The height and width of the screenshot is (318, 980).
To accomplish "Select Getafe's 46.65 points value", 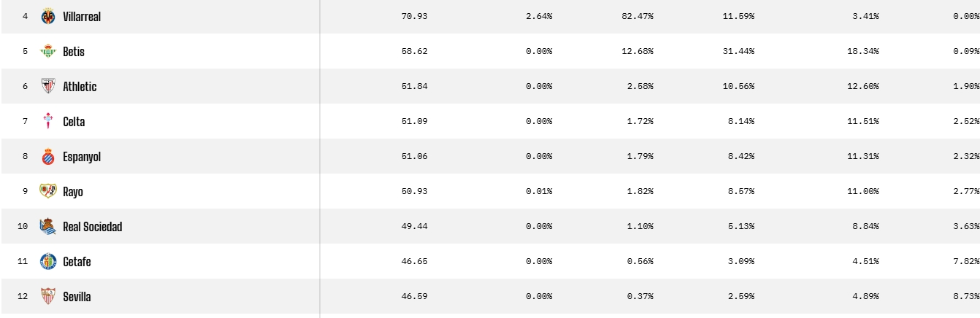I will coord(414,261).
